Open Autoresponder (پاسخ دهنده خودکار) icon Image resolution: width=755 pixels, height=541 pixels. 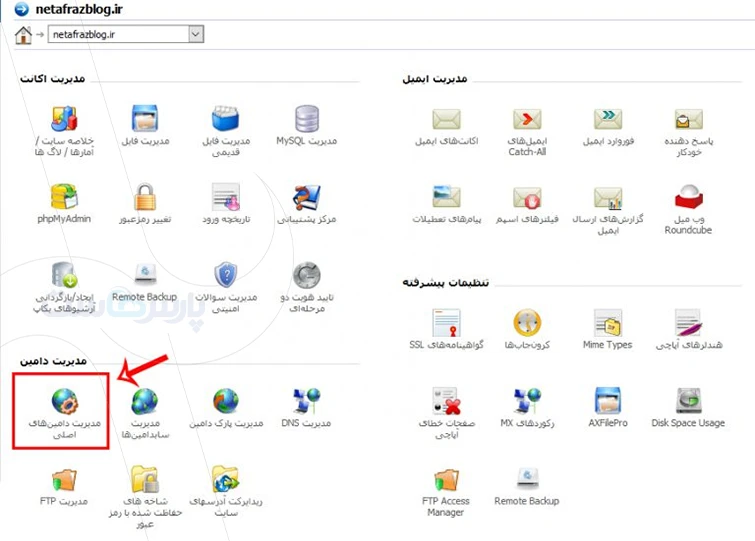(689, 119)
